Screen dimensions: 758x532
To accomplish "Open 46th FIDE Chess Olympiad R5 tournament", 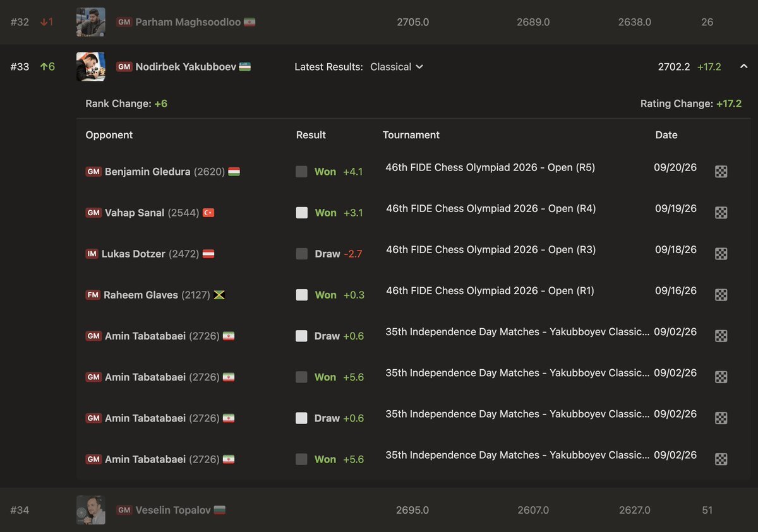I will 490,168.
